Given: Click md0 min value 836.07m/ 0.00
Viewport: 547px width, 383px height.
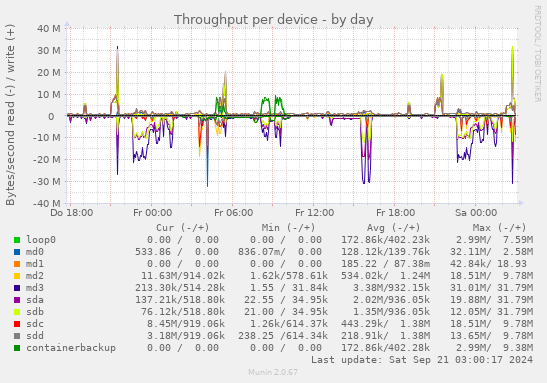Looking at the screenshot, I should click(x=280, y=252).
